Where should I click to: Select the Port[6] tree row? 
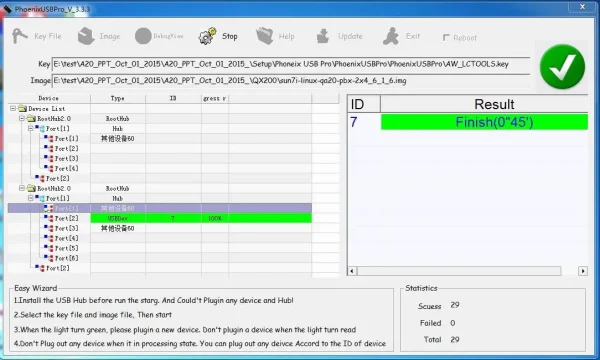(160, 258)
